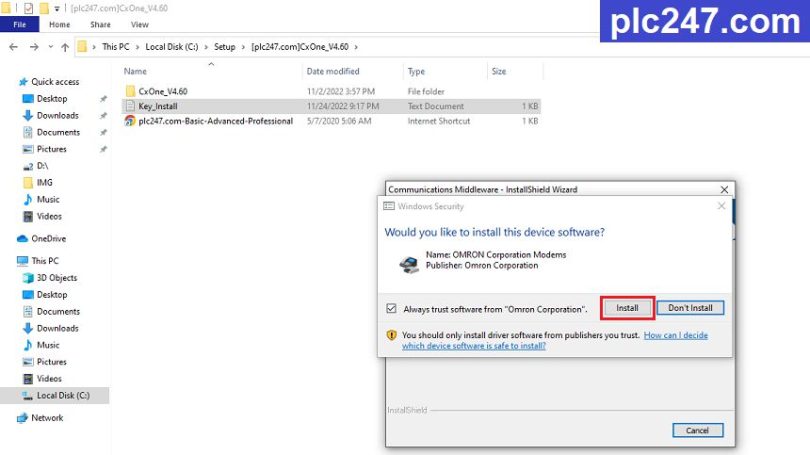Viewport: 810px width, 455px height.
Task: Open Downloads under This PC
Action: point(57,328)
